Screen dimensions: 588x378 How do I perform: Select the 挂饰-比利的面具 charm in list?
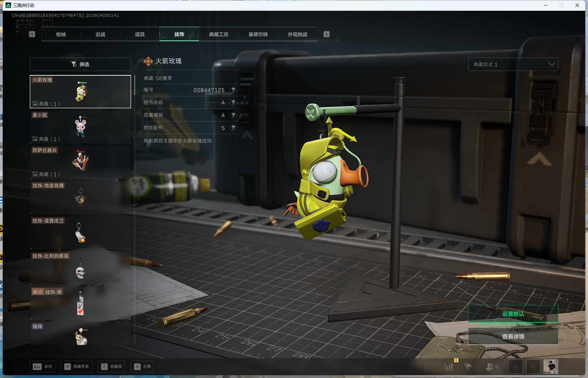80,267
